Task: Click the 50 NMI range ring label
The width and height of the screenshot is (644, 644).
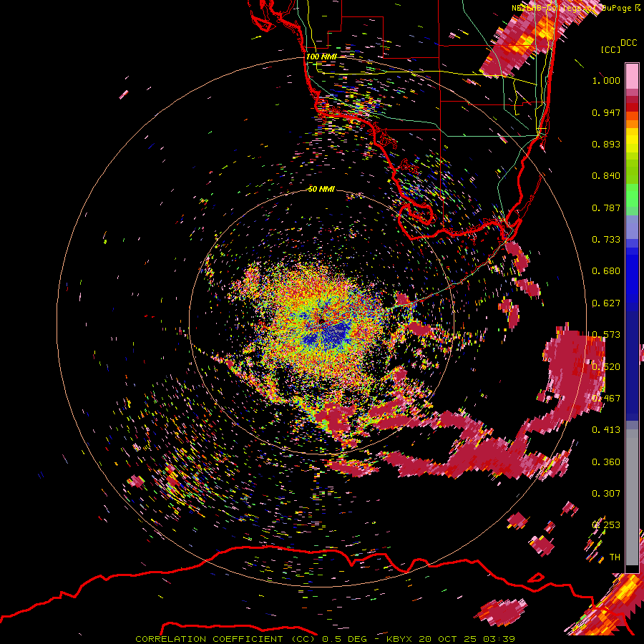Action: point(321,189)
